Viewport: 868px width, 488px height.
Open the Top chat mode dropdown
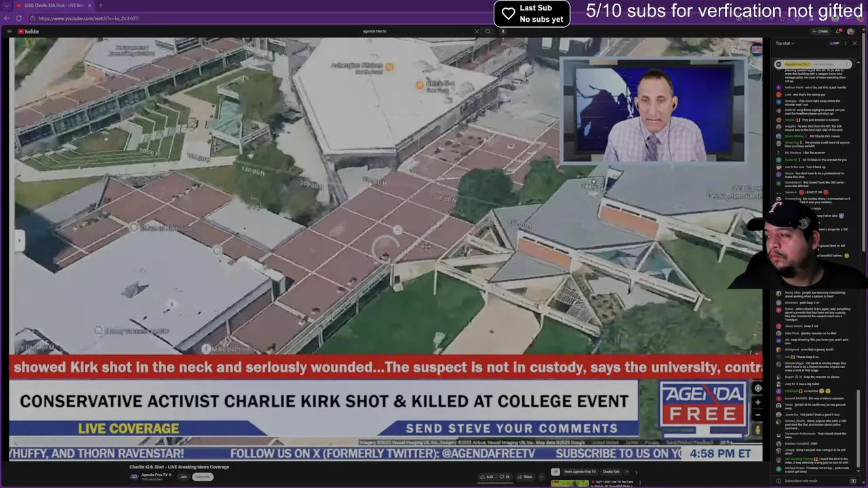[x=784, y=43]
